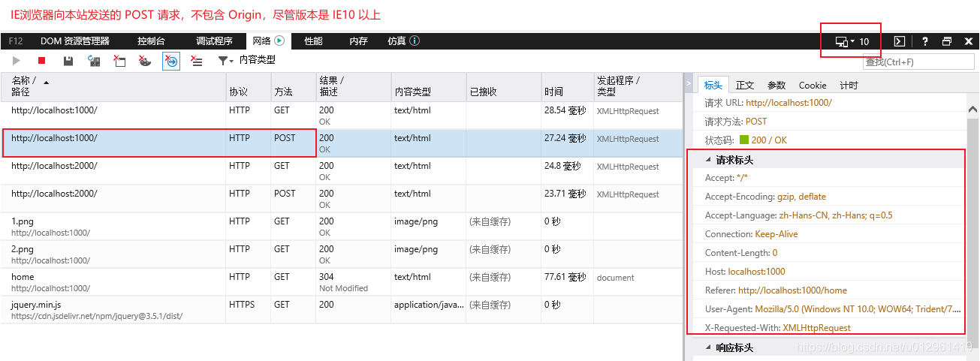Screen dimensions: 980x361
Task: Open F12 help question mark
Action: (x=924, y=41)
